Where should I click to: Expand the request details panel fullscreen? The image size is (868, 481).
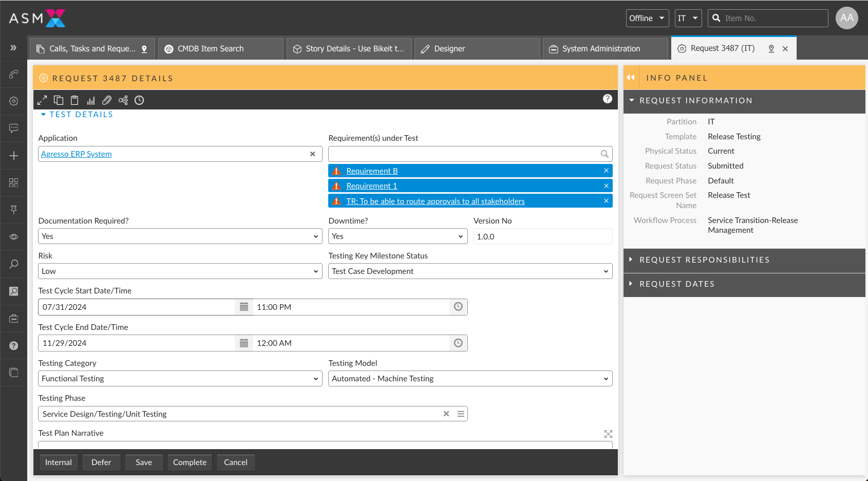42,100
